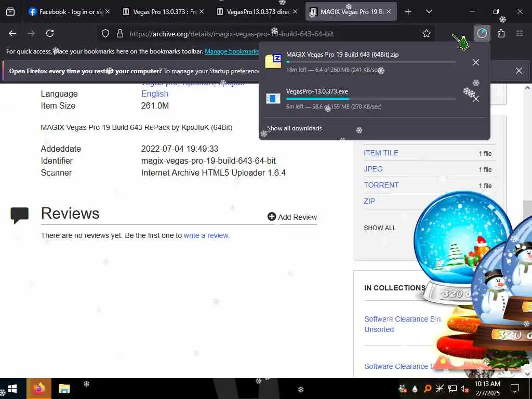Open the network status tray icon

(x=453, y=389)
